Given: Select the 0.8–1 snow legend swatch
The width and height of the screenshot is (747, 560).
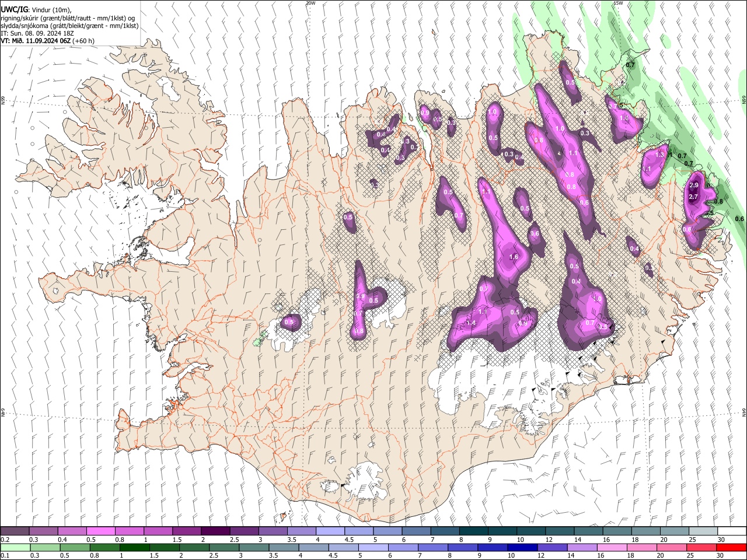Looking at the screenshot, I should click(x=130, y=531).
